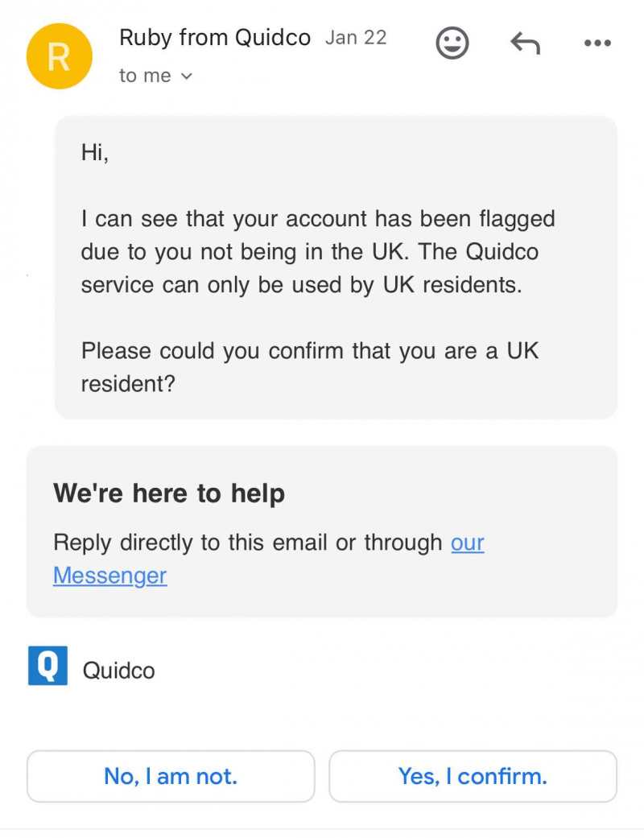Click the "Jan 22" email date
644x838 pixels.
pos(356,38)
